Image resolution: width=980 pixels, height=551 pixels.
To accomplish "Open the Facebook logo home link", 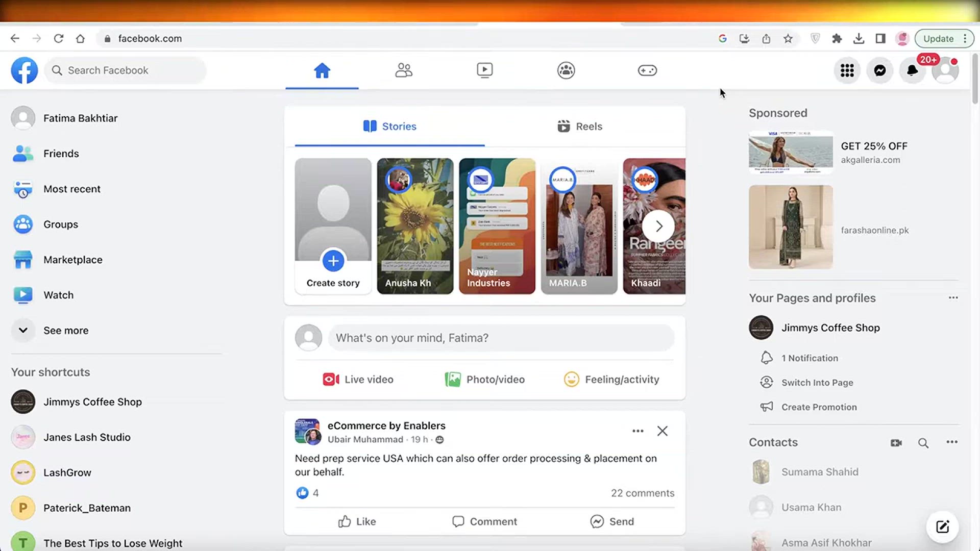I will (x=24, y=70).
